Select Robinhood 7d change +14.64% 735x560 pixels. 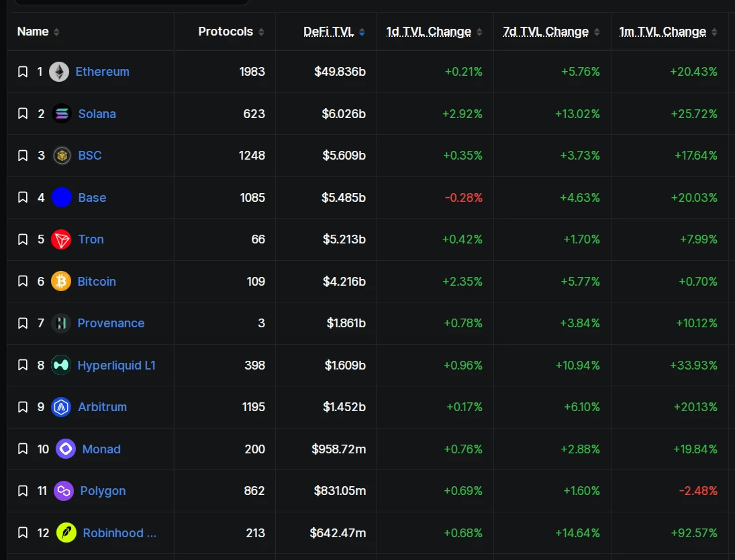point(577,533)
